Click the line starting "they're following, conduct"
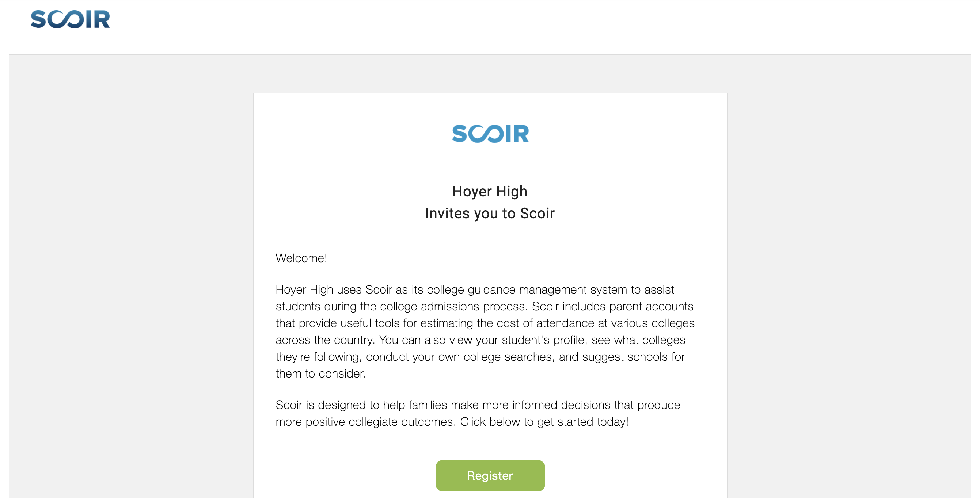The width and height of the screenshot is (980, 498). click(x=480, y=357)
